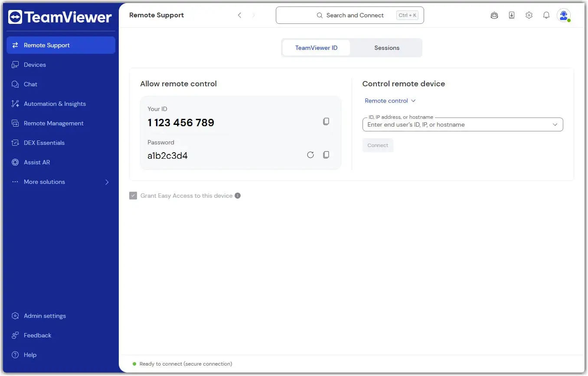The height and width of the screenshot is (376, 588).
Task: Copy Your ID to clipboard
Action: 326,122
